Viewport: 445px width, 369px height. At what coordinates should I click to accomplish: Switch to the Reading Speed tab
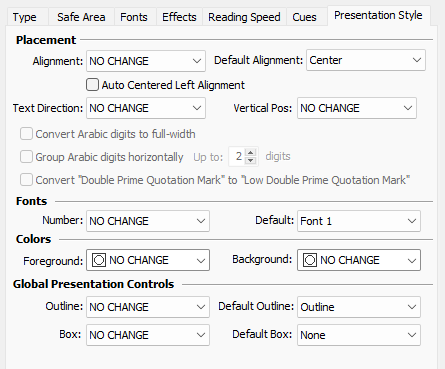coord(244,17)
